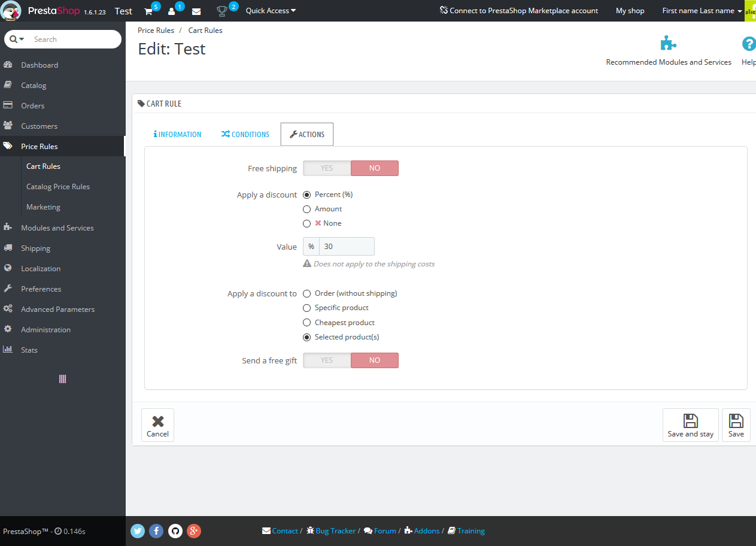Open Recommended Modules and Services puzzle icon
Screen dimensions: 756x546
tap(668, 43)
